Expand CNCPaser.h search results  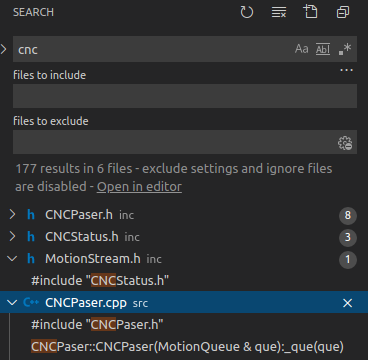[x=12, y=215]
